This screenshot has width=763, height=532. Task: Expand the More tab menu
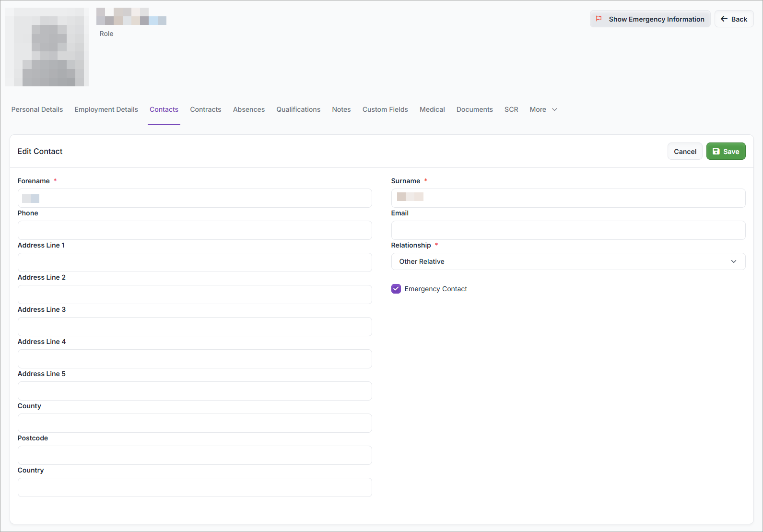coord(543,109)
